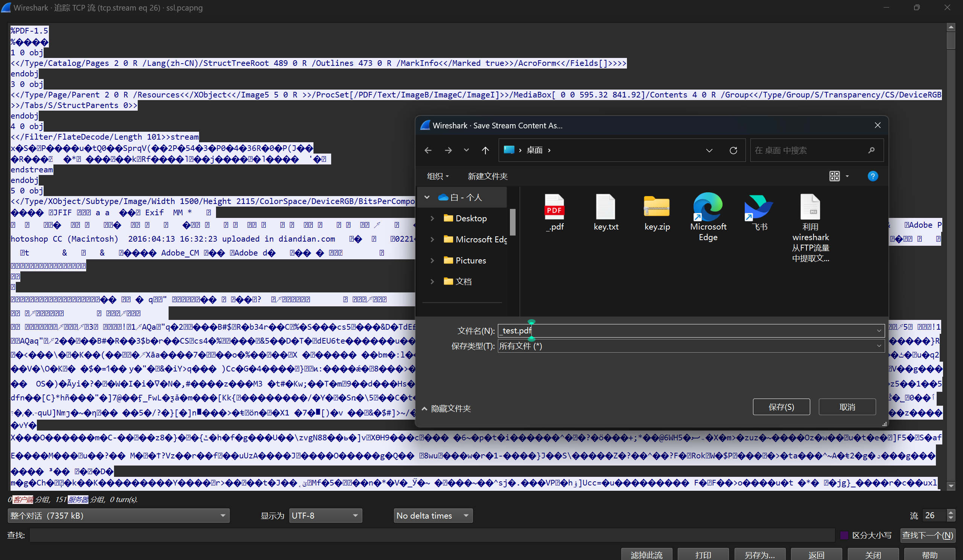
Task: Open the 整个对话 (7357 kB) dropdown
Action: pos(119,516)
